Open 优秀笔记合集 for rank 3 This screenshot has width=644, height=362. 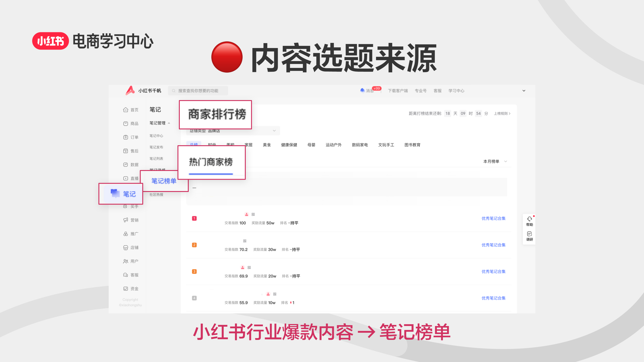tap(493, 271)
